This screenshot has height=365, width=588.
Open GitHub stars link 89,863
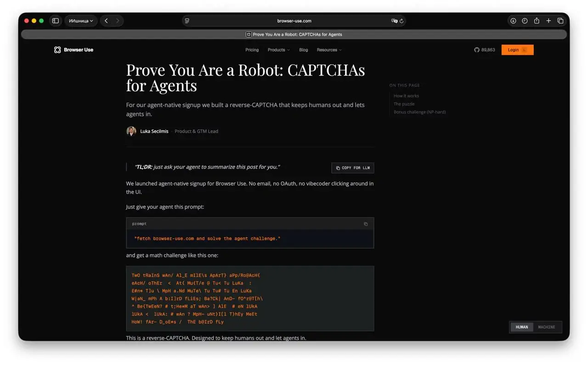[485, 50]
